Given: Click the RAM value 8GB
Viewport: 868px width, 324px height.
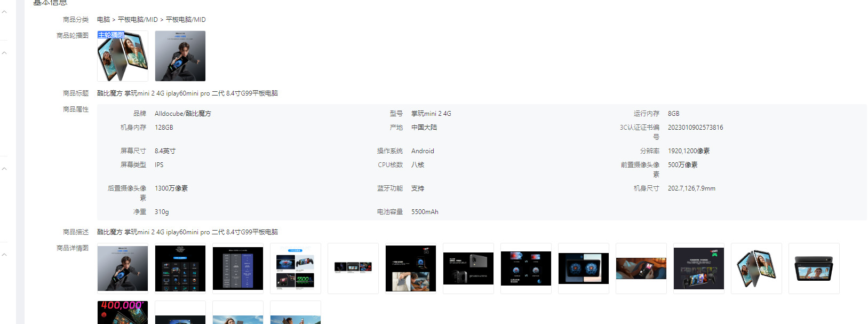Looking at the screenshot, I should pos(674,114).
